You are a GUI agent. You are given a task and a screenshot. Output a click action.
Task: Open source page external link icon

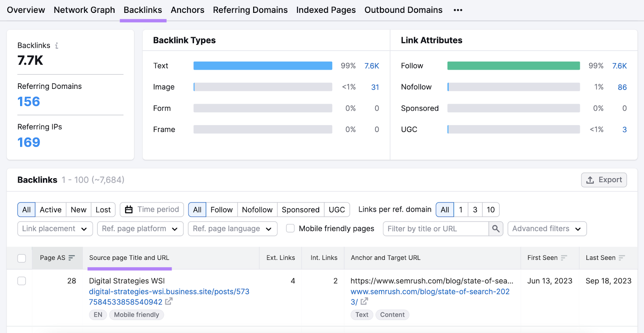coord(169,302)
